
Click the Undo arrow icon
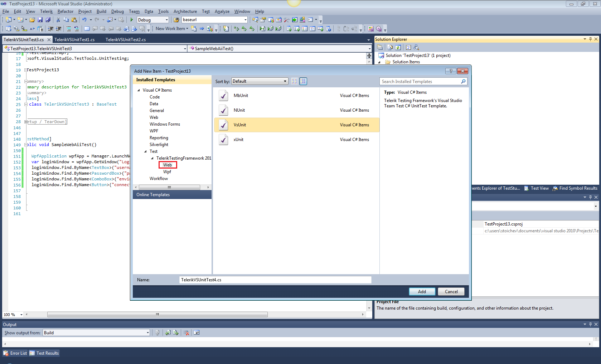click(84, 20)
